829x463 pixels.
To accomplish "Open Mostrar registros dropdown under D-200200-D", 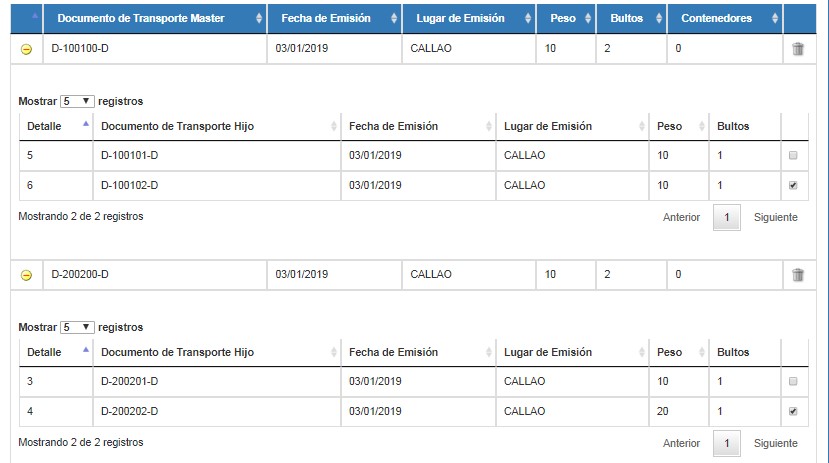I will click(x=77, y=328).
